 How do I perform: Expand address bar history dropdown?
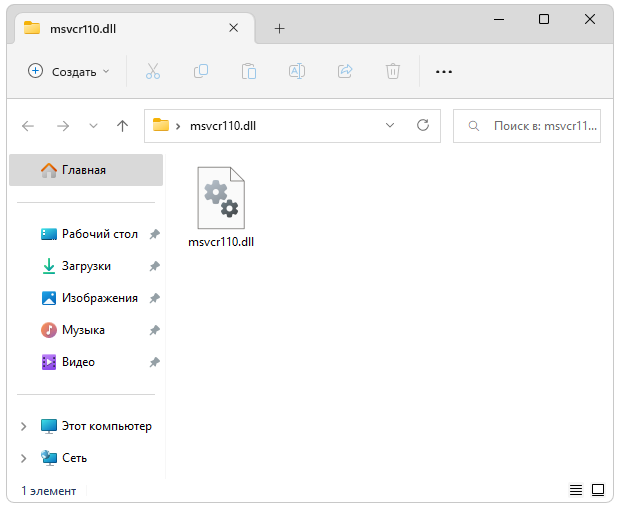click(390, 126)
